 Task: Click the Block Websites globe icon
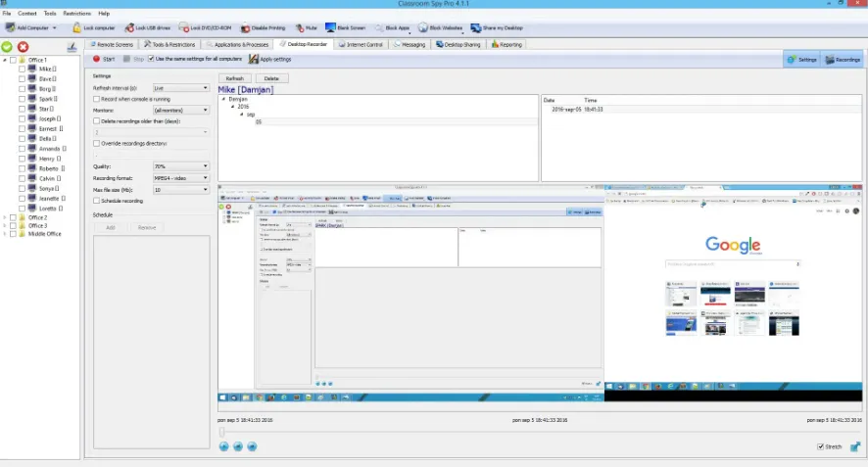pos(423,27)
